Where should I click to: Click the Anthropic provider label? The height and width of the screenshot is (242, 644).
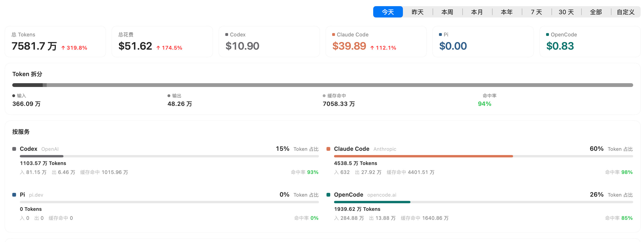(385, 149)
